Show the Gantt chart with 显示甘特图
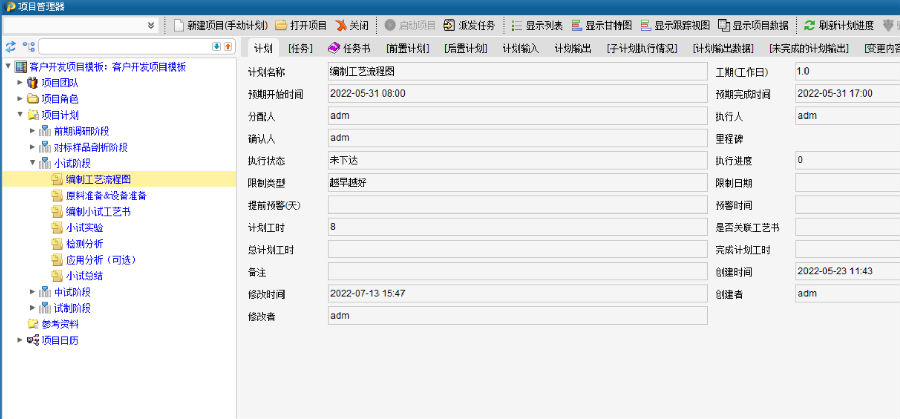 pos(602,25)
